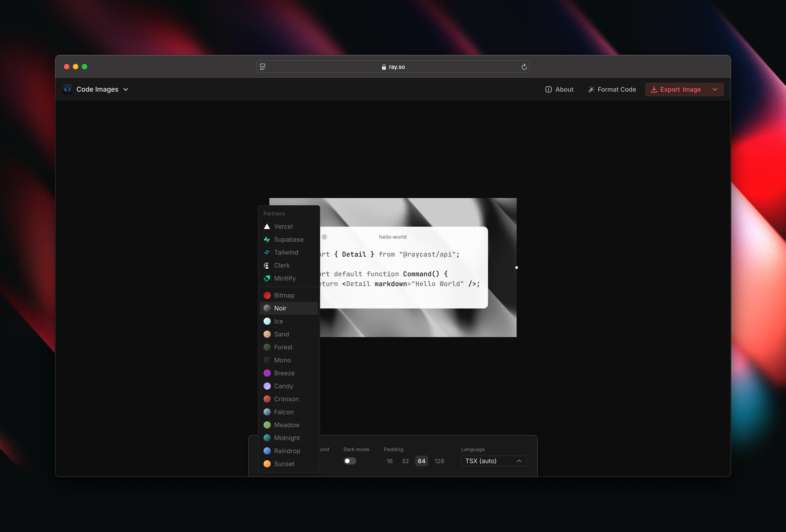
Task: Open the About link
Action: (x=559, y=89)
